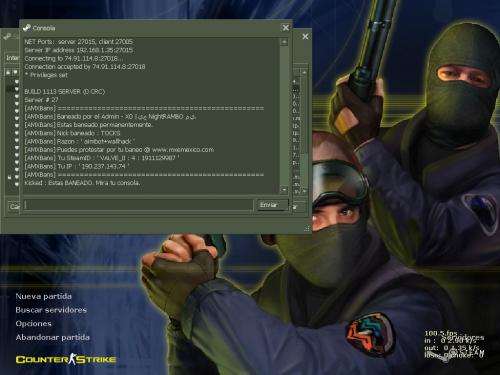Switch to the partially hidden Internet tab

13,58
